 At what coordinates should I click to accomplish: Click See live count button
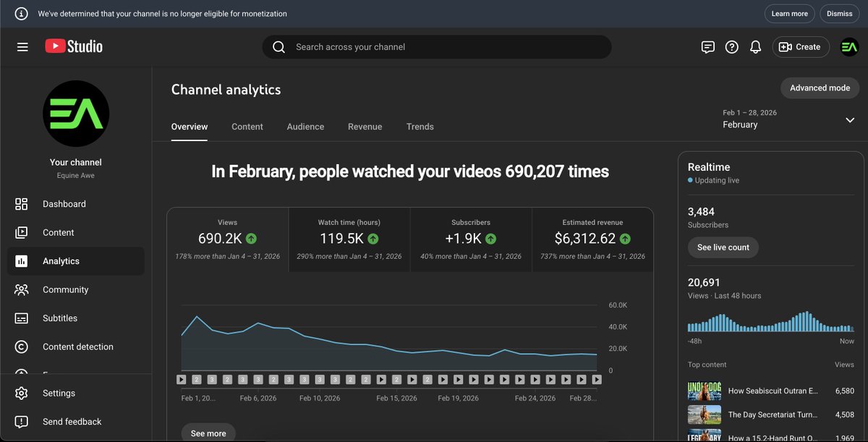723,247
